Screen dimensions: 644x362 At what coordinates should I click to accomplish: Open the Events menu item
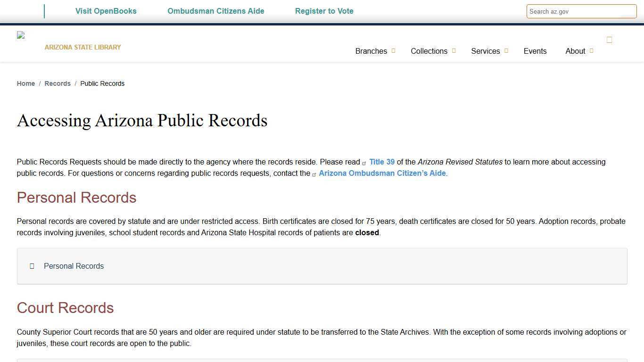[535, 51]
